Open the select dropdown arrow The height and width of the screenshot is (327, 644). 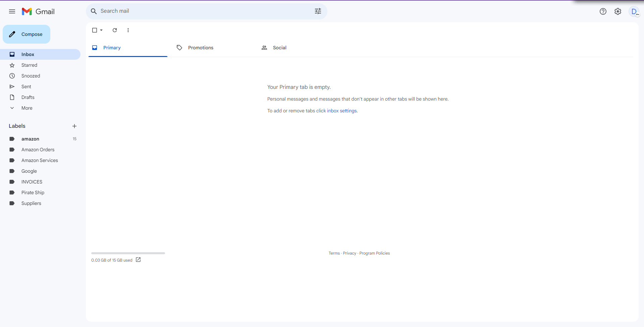[101, 30]
